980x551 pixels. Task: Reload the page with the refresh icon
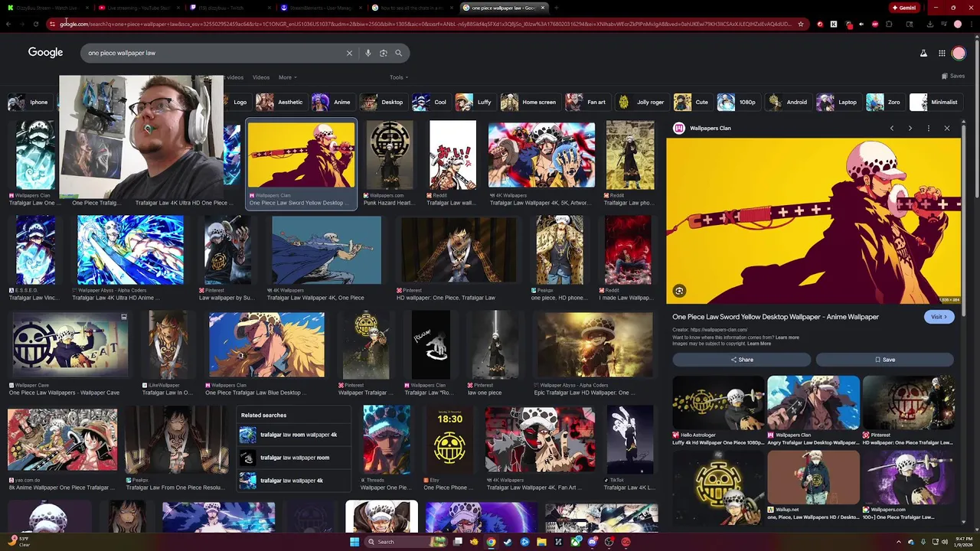tap(36, 24)
